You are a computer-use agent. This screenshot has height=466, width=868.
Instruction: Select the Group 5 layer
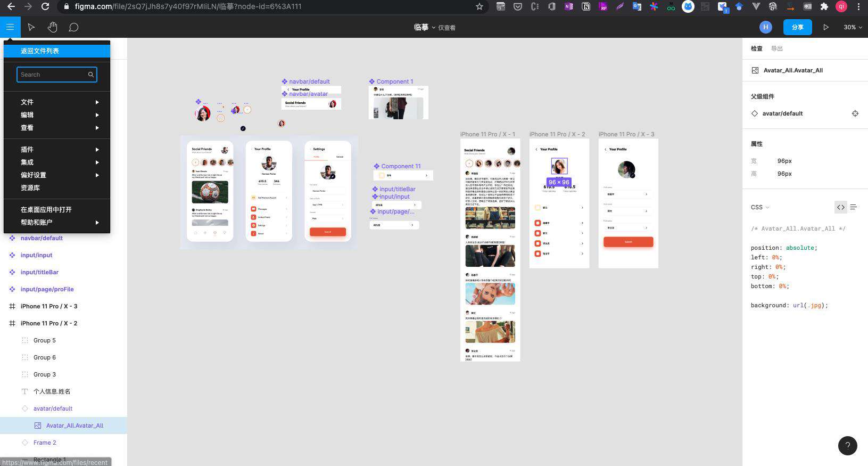pyautogui.click(x=45, y=340)
